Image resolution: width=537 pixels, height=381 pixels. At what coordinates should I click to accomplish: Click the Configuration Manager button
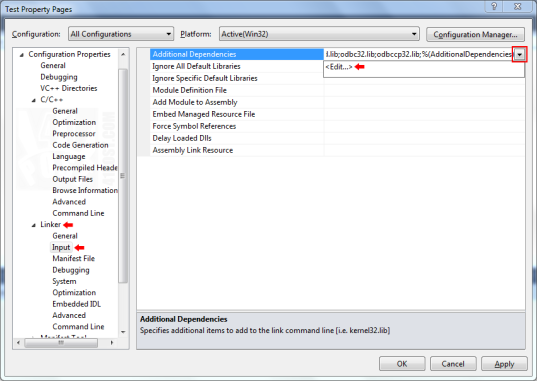click(x=475, y=35)
